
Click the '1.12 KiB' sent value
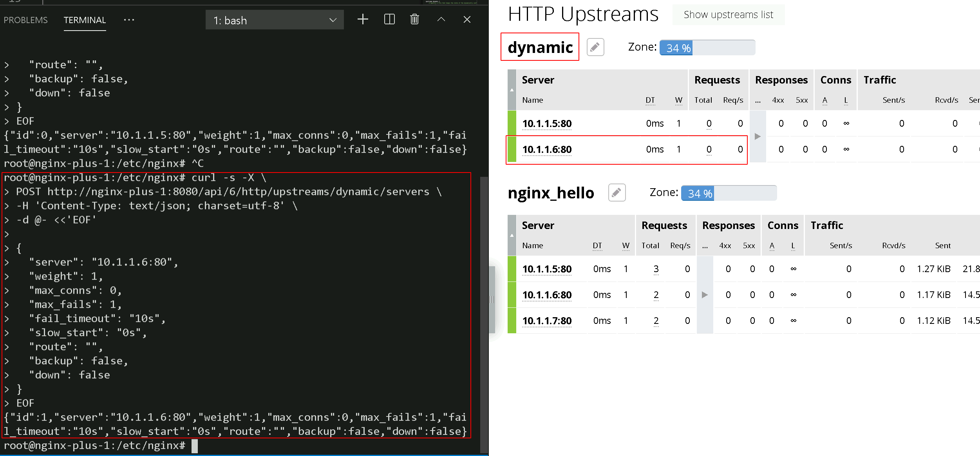pyautogui.click(x=934, y=321)
